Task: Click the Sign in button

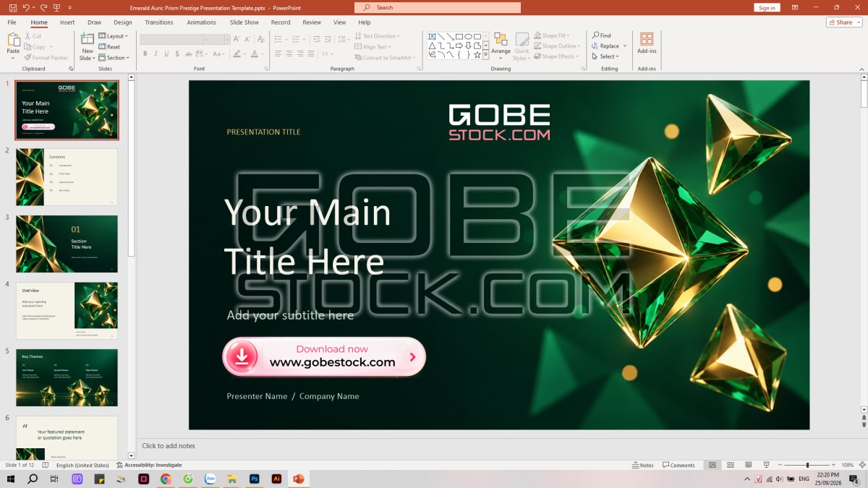Action: [767, 7]
